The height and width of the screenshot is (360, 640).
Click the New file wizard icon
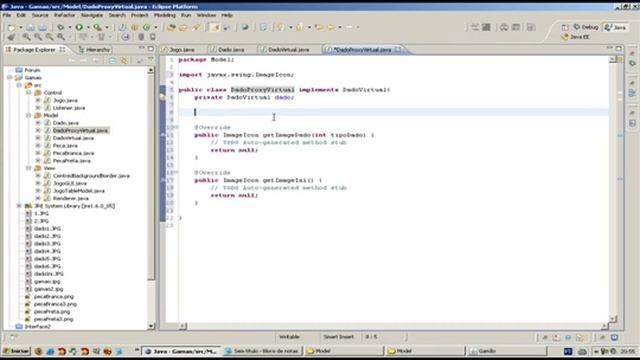11,27
